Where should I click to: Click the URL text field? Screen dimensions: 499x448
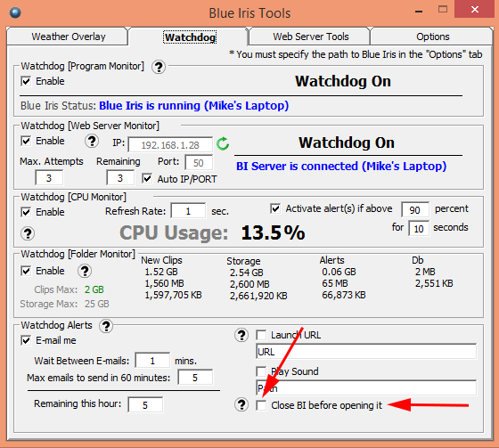click(x=366, y=352)
